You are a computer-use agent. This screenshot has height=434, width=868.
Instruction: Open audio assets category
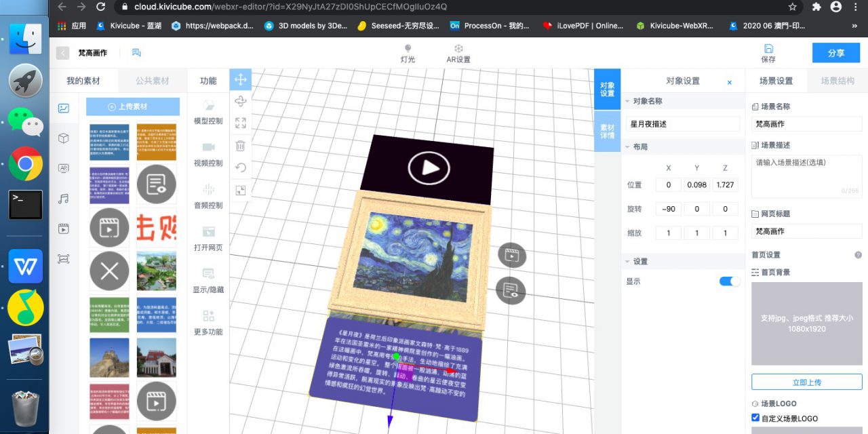(x=64, y=199)
